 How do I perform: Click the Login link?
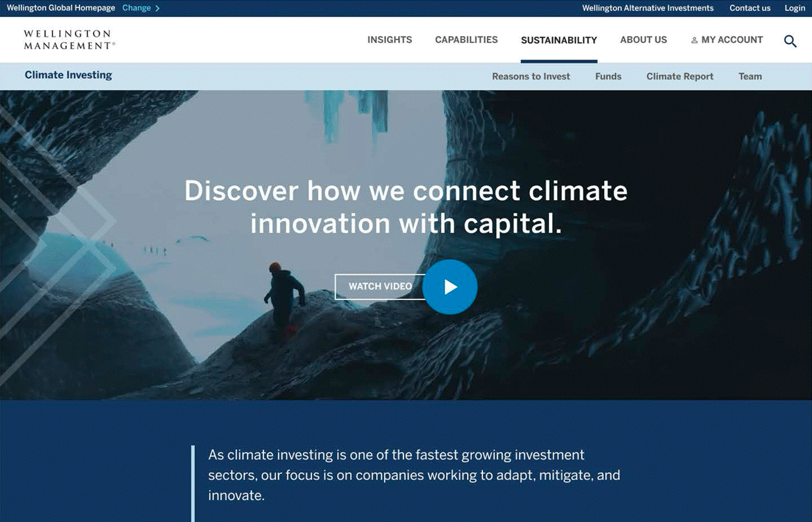(x=795, y=8)
